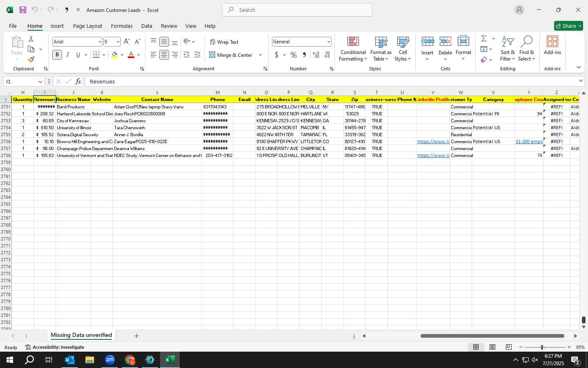
Task: Toggle Top Align vertical alignment
Action: (153, 42)
